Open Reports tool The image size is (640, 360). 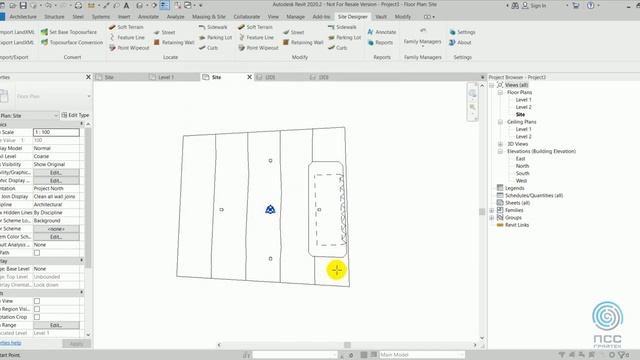click(x=380, y=42)
